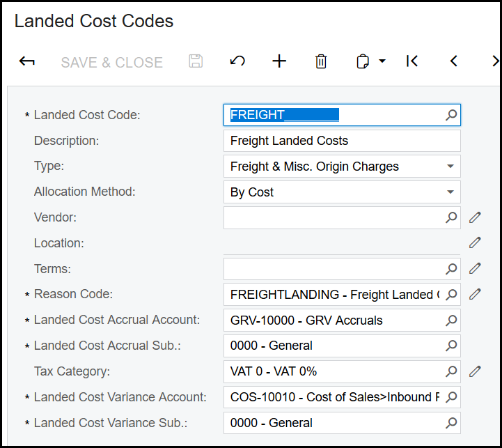Image resolution: width=502 pixels, height=448 pixels.
Task: Expand the Allocation Method dropdown
Action: (450, 192)
